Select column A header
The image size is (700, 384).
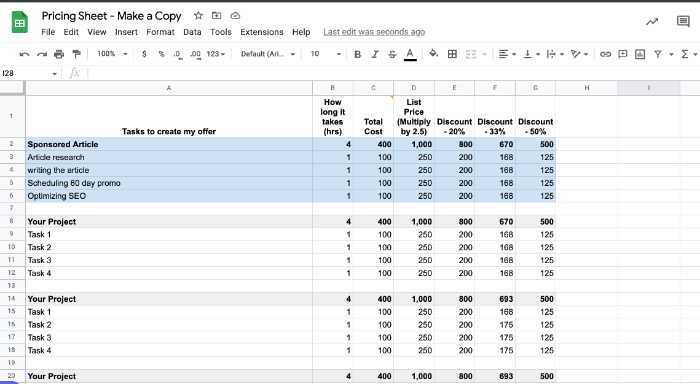tap(169, 88)
